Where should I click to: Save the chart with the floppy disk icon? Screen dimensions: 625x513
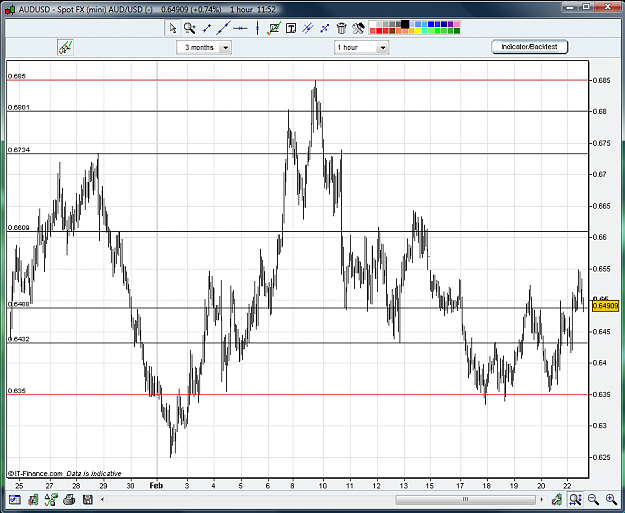coord(88,499)
